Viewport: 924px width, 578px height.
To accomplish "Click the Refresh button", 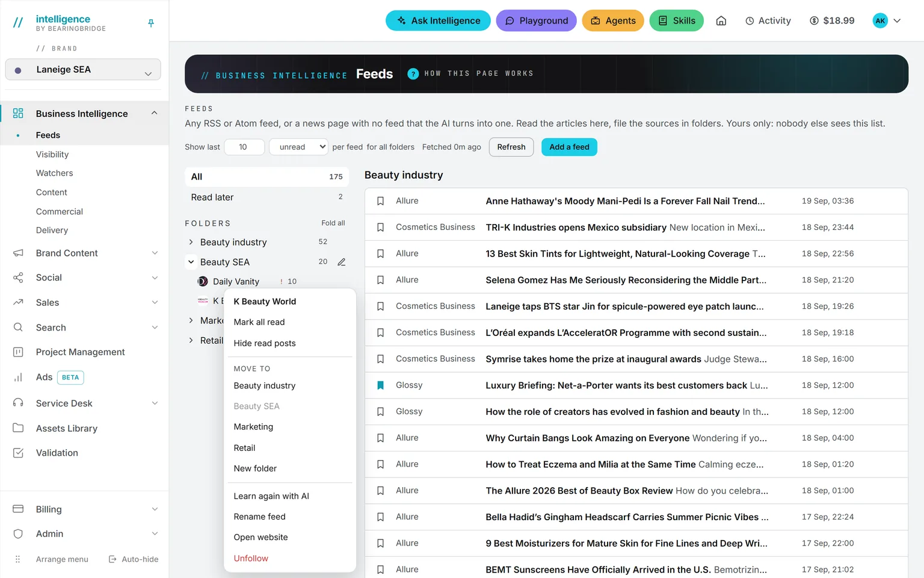I will [511, 147].
